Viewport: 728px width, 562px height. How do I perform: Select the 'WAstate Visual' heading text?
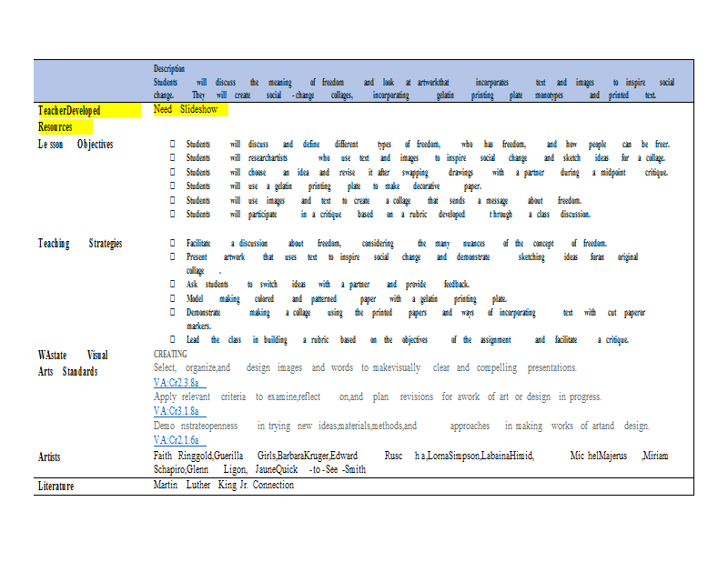point(73,355)
